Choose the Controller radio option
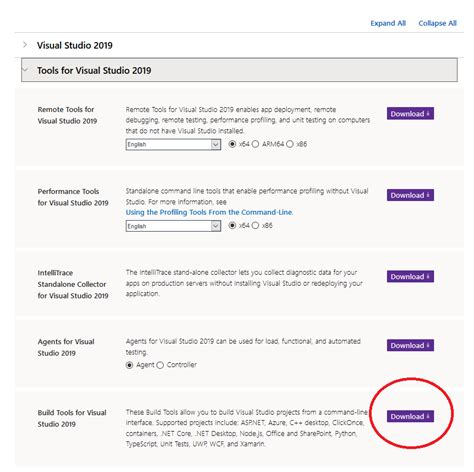Viewport: 474px width, 472px height. pyautogui.click(x=160, y=365)
